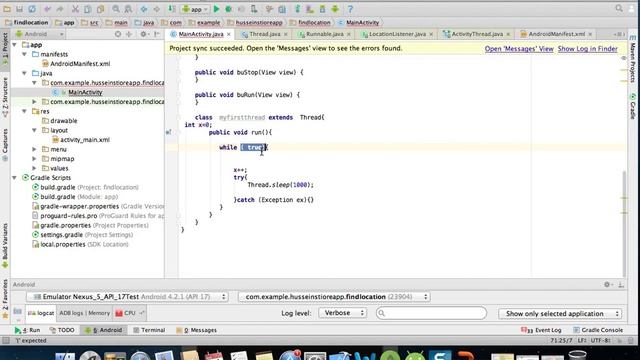Click the Find magnifier icon
Image resolution: width=640 pixels, height=360 pixels.
click(x=116, y=9)
